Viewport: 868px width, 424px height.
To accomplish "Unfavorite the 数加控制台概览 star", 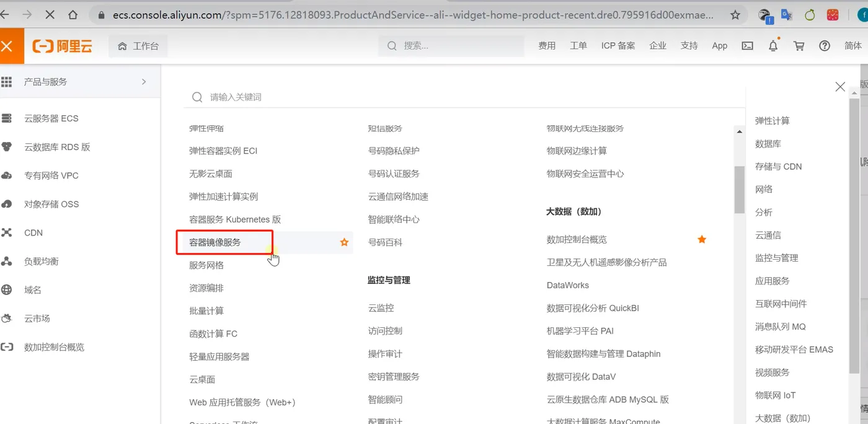I will pos(702,239).
